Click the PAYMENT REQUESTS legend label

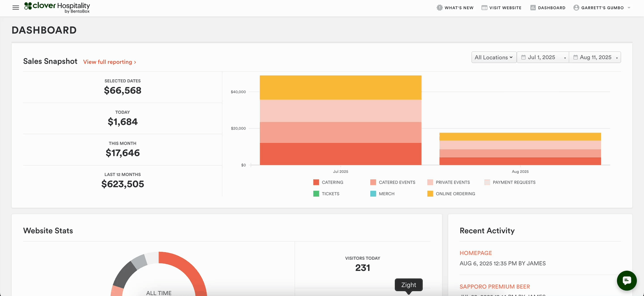[x=514, y=182]
